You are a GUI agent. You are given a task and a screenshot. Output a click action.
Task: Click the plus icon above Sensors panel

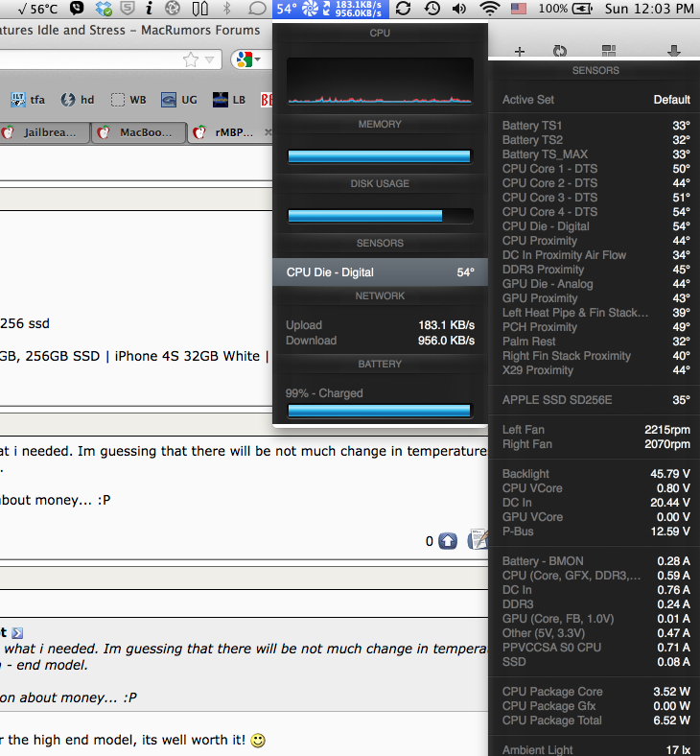[x=520, y=51]
